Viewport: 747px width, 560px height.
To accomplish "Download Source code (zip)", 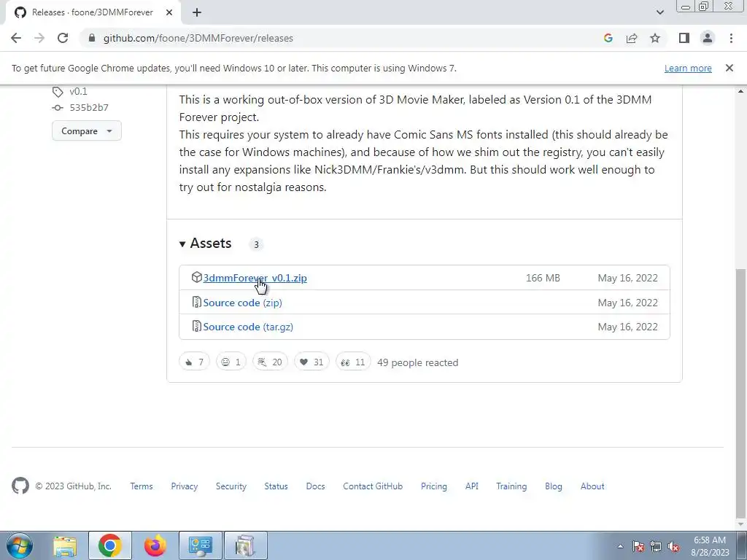I will tap(242, 303).
